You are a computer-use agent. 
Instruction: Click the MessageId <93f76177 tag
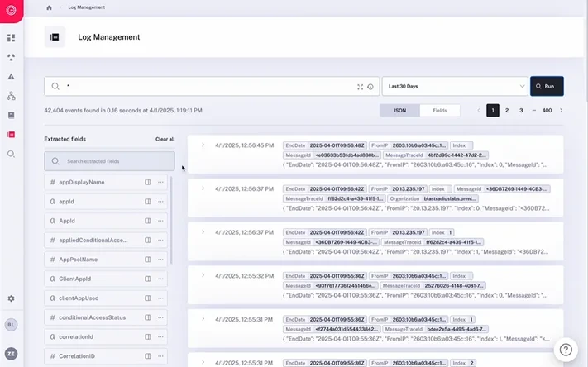click(x=330, y=286)
